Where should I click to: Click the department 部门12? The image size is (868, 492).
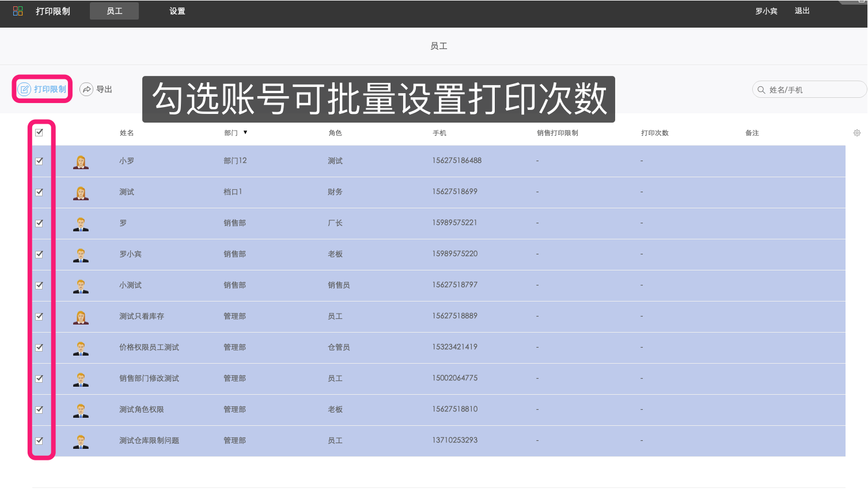(235, 161)
